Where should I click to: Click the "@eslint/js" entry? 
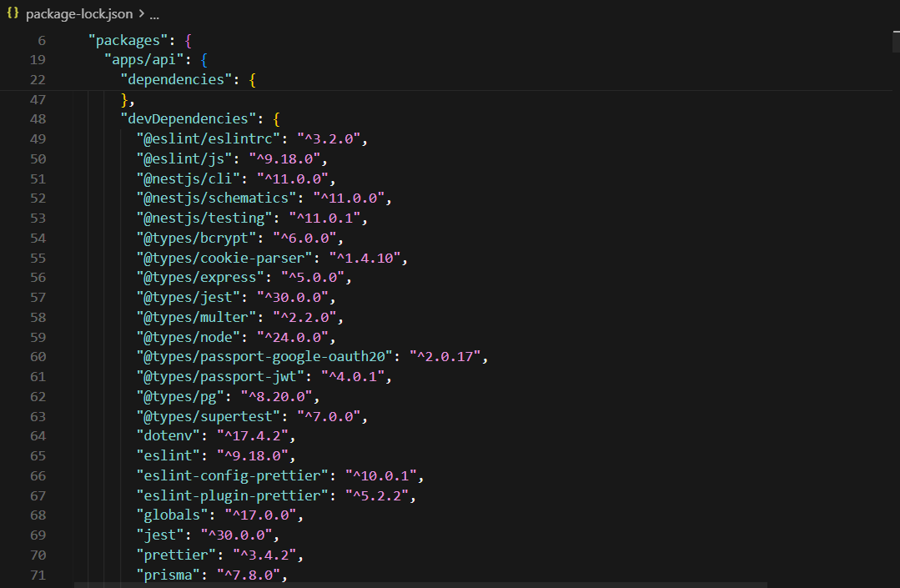point(232,158)
